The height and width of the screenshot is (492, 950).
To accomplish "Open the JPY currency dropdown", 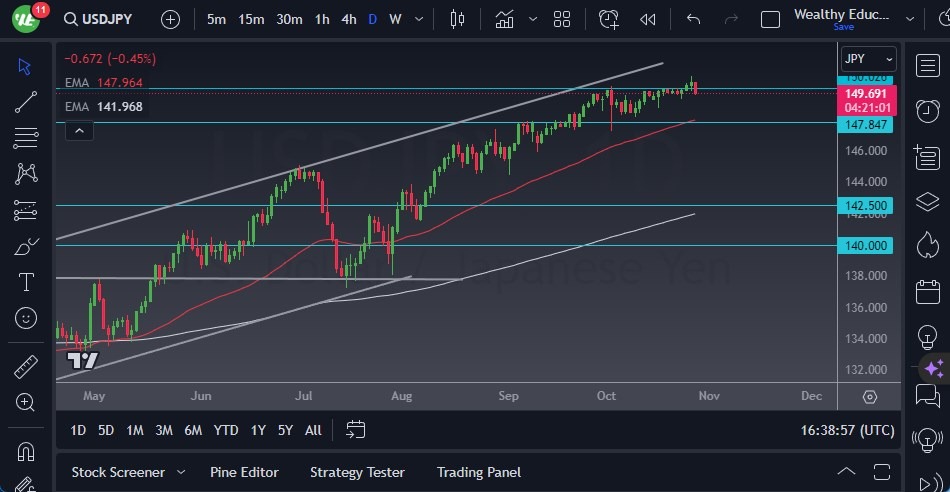I will pos(867,59).
